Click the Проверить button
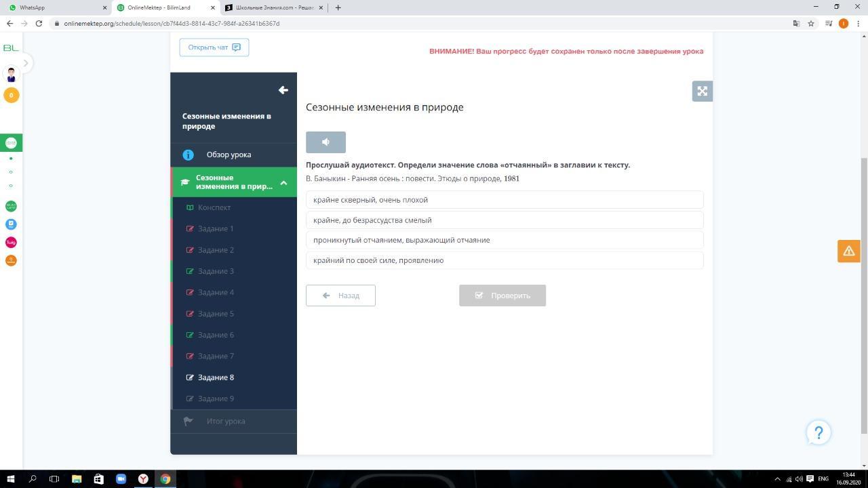 [x=502, y=296]
